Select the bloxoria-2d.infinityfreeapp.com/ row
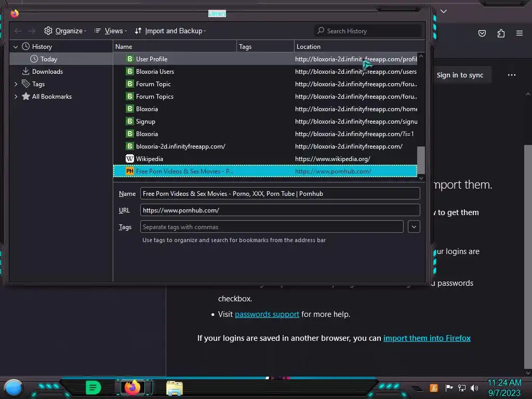This screenshot has width=532, height=399. point(265,147)
